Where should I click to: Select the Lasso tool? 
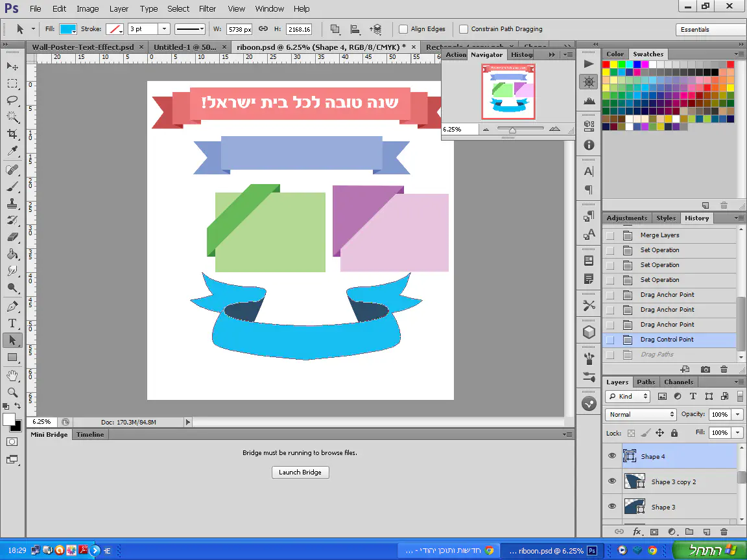pyautogui.click(x=12, y=100)
